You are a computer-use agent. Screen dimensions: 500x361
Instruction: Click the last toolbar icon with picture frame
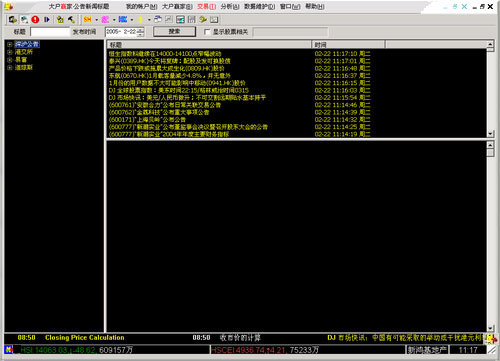coord(214,20)
